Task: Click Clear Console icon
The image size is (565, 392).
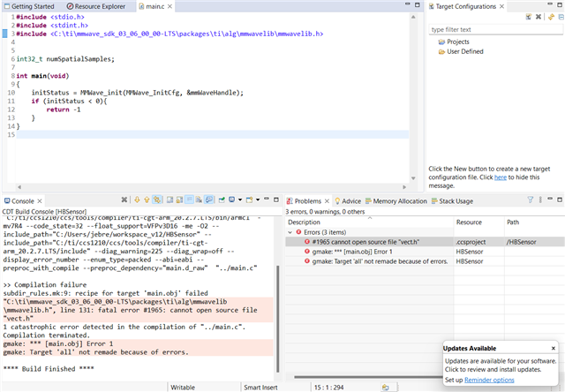Action: (x=199, y=200)
